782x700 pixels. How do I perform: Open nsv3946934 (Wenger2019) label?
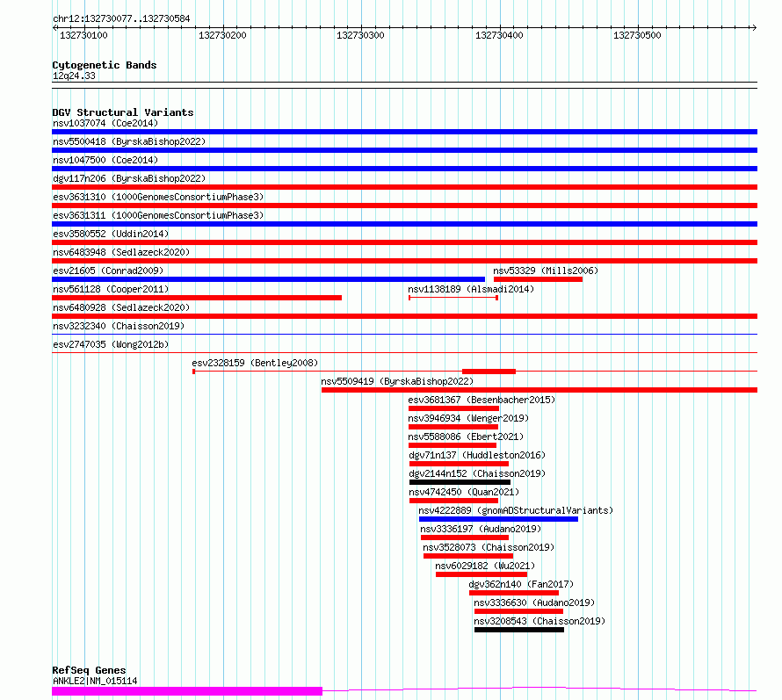click(468, 418)
